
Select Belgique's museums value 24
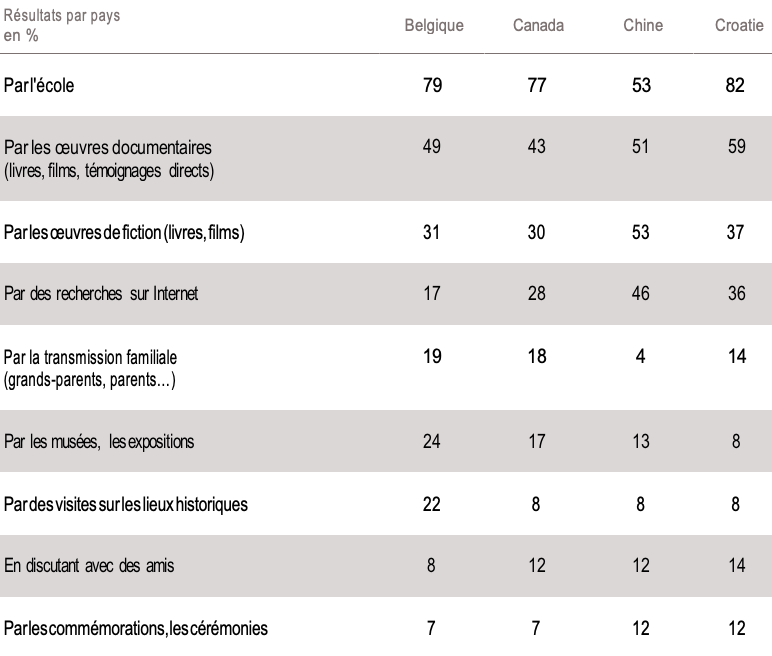click(x=433, y=440)
